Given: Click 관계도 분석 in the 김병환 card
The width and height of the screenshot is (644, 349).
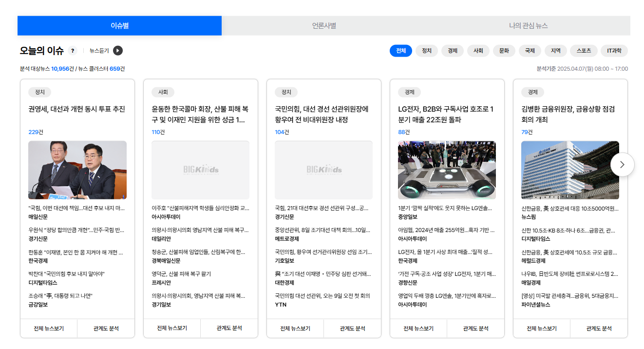Looking at the screenshot, I should (x=599, y=329).
